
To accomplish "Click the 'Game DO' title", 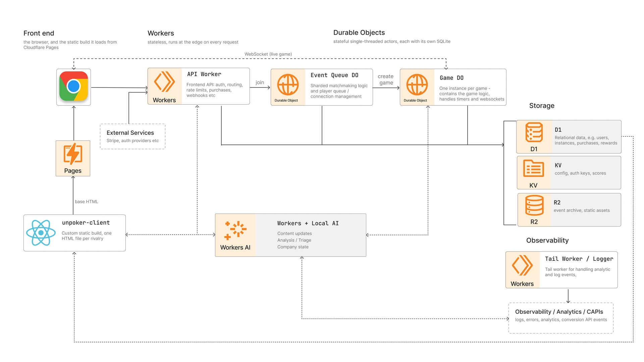I will point(451,78).
